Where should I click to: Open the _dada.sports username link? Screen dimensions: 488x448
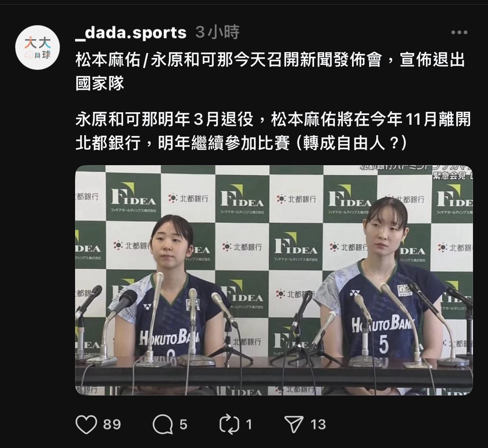[131, 33]
